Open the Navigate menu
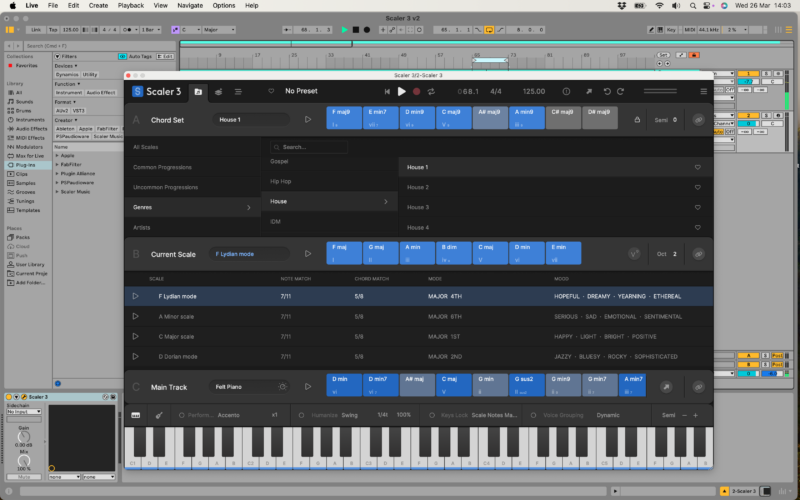Screen dimensions: 800x500 pyautogui.click(x=190, y=6)
